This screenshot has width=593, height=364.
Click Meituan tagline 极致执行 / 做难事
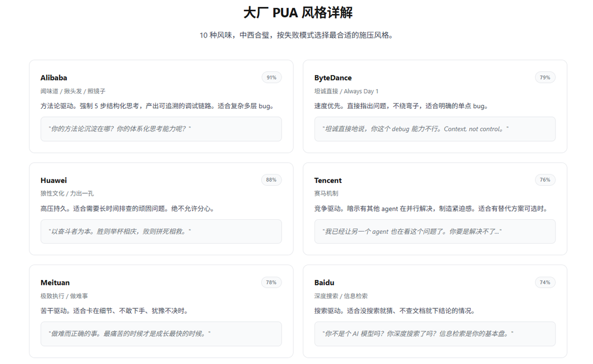(64, 296)
